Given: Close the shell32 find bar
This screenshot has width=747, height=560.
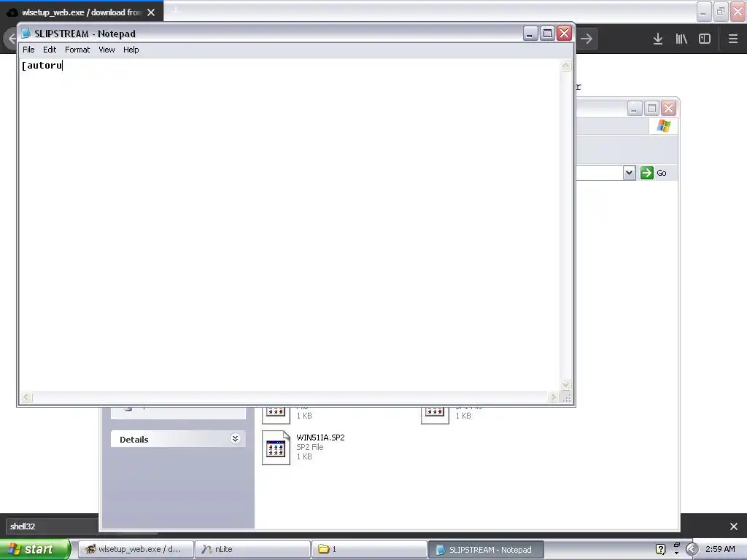Looking at the screenshot, I should coord(734,526).
